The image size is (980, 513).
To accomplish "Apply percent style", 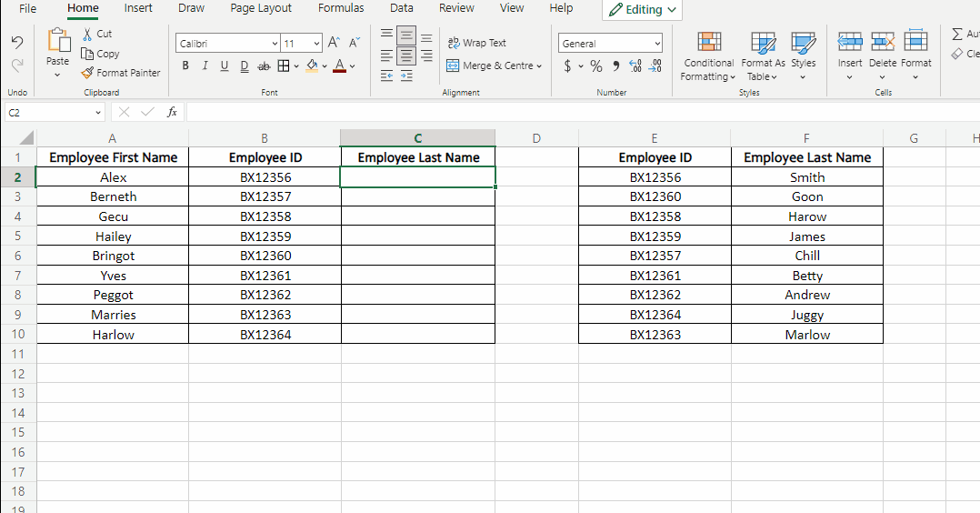I will tap(596, 65).
